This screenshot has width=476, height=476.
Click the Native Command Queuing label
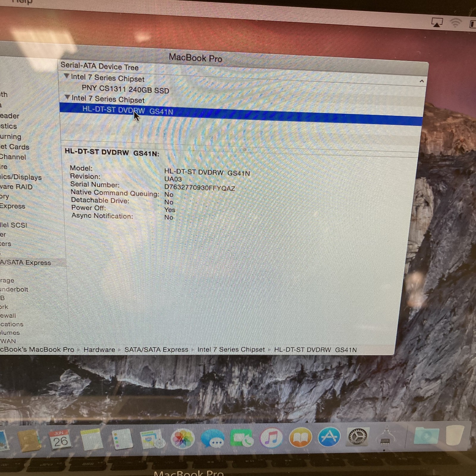(115, 193)
